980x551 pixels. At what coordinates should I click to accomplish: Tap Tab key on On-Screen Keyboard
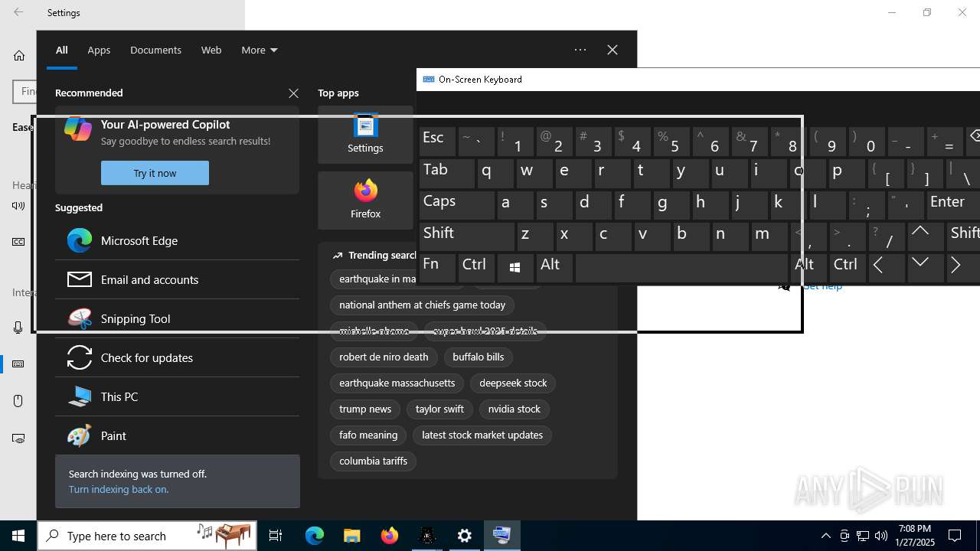click(x=447, y=174)
